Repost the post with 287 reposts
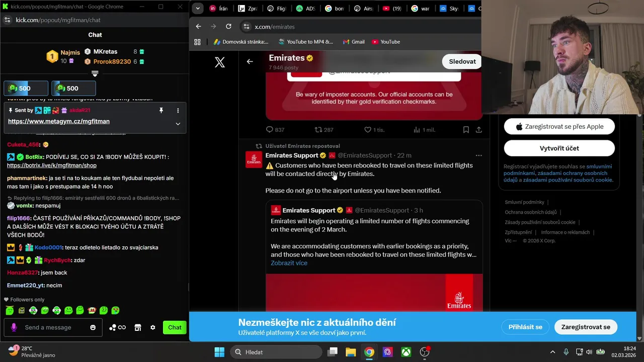644x362 pixels. click(x=324, y=130)
